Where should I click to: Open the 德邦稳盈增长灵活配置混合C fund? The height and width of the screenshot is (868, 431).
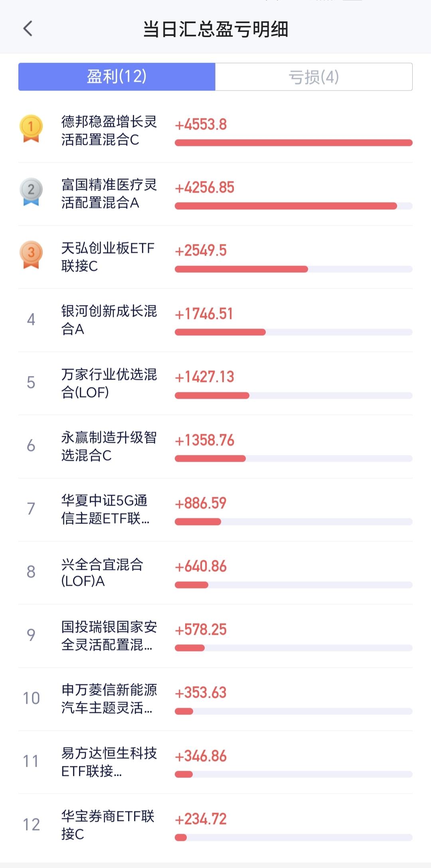pos(215,131)
